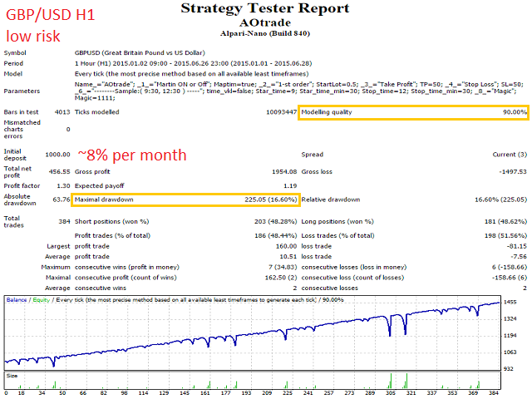The width and height of the screenshot is (532, 399).
Task: Click the chart y-axis label '932'
Action: (508, 369)
